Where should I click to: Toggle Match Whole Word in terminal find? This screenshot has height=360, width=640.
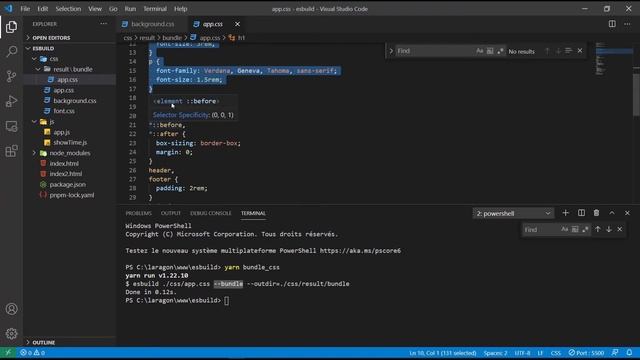point(575,229)
